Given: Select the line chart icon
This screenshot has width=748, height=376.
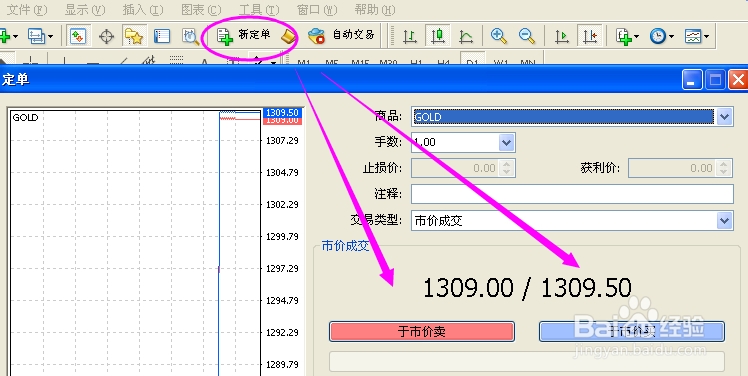Looking at the screenshot, I should 466,36.
